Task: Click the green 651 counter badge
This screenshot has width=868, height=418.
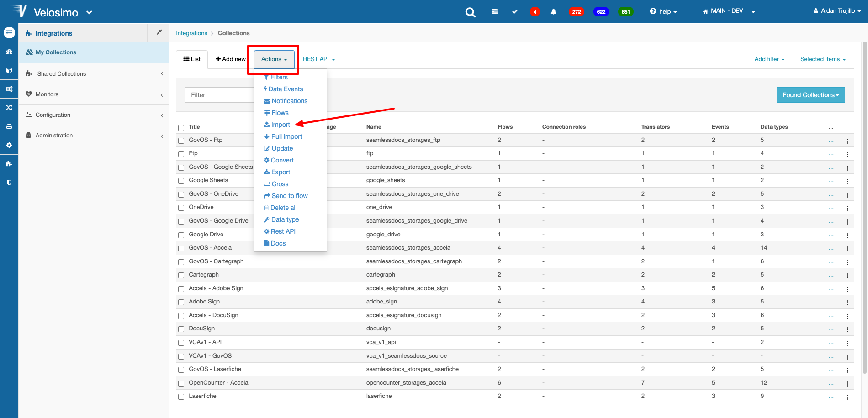Action: (x=625, y=12)
